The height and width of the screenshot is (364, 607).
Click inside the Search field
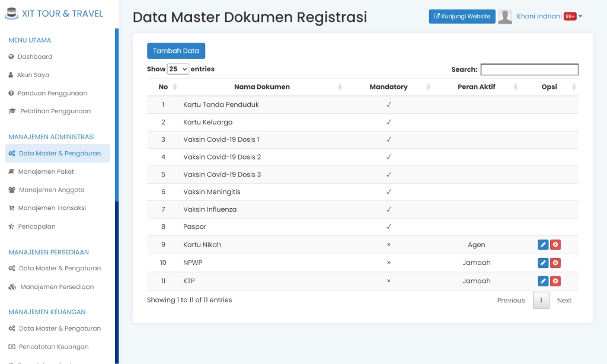[529, 69]
